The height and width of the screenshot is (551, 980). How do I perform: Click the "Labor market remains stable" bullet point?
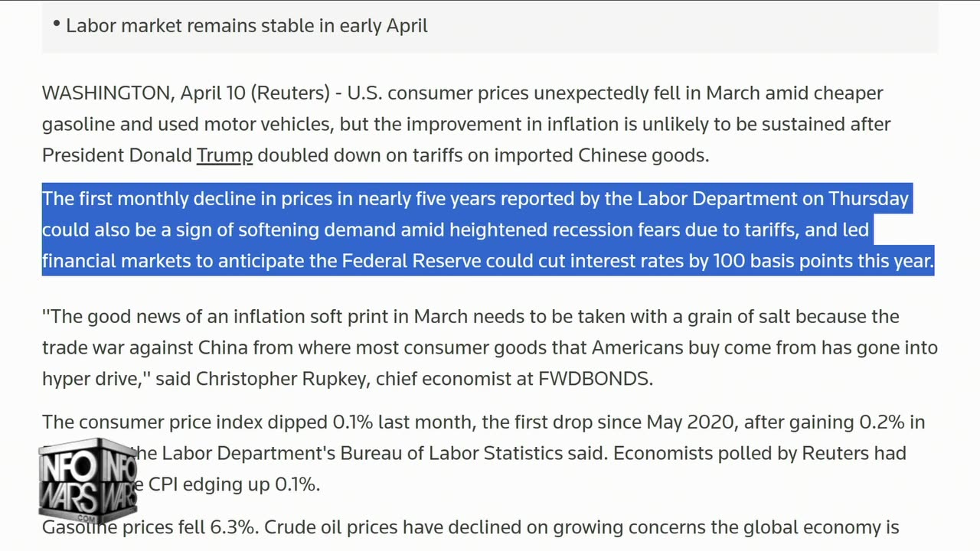pyautogui.click(x=246, y=25)
